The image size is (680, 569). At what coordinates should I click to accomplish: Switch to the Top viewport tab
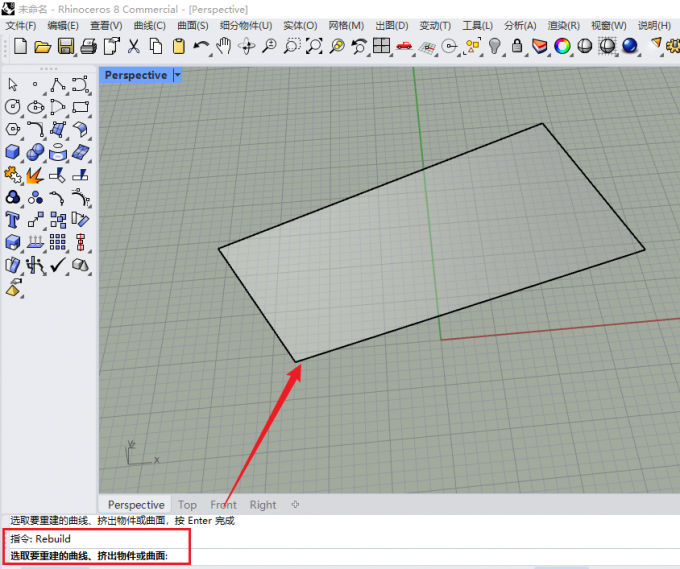coord(187,505)
